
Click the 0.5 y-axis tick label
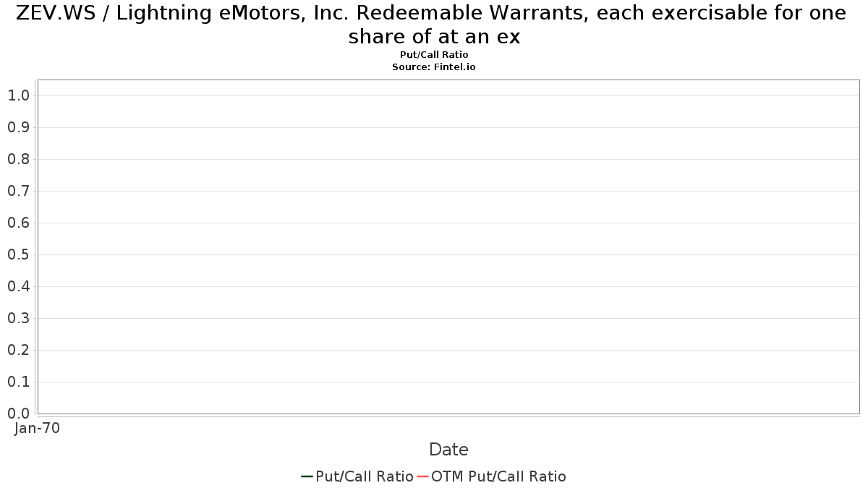coord(18,254)
